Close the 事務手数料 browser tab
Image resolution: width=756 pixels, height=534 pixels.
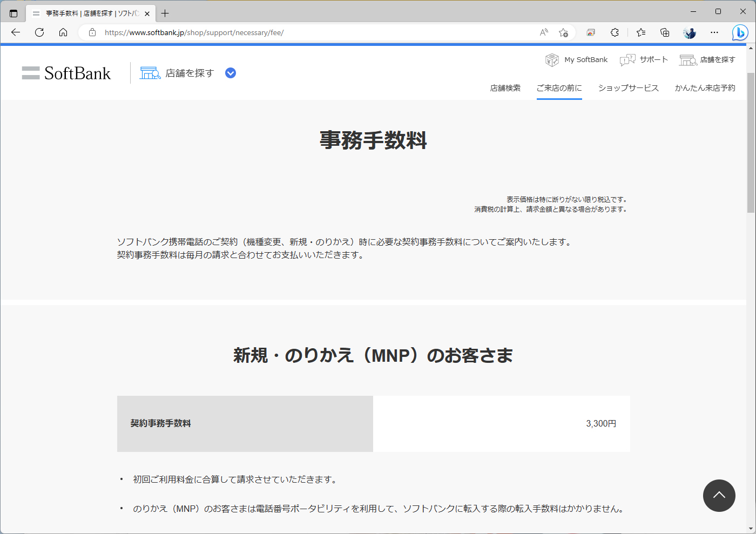(147, 13)
